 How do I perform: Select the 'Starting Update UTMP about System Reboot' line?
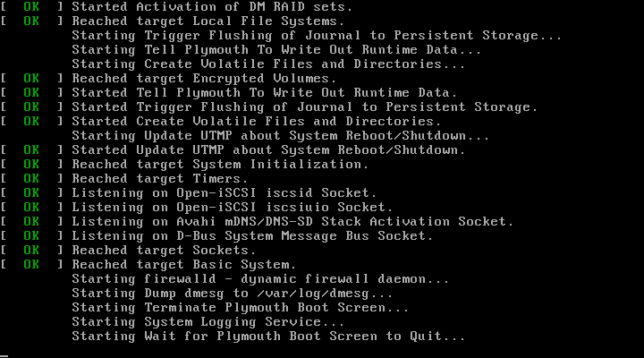point(281,136)
